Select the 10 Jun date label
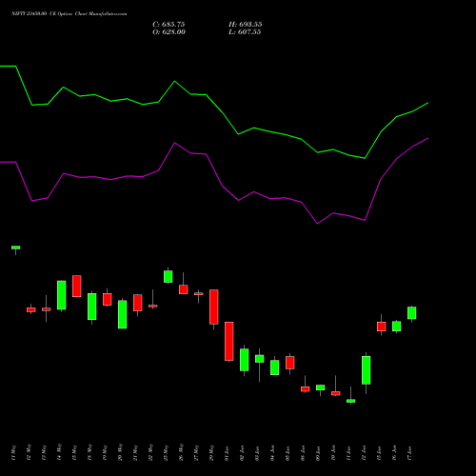This screenshot has width=476, height=476. tap(333, 453)
